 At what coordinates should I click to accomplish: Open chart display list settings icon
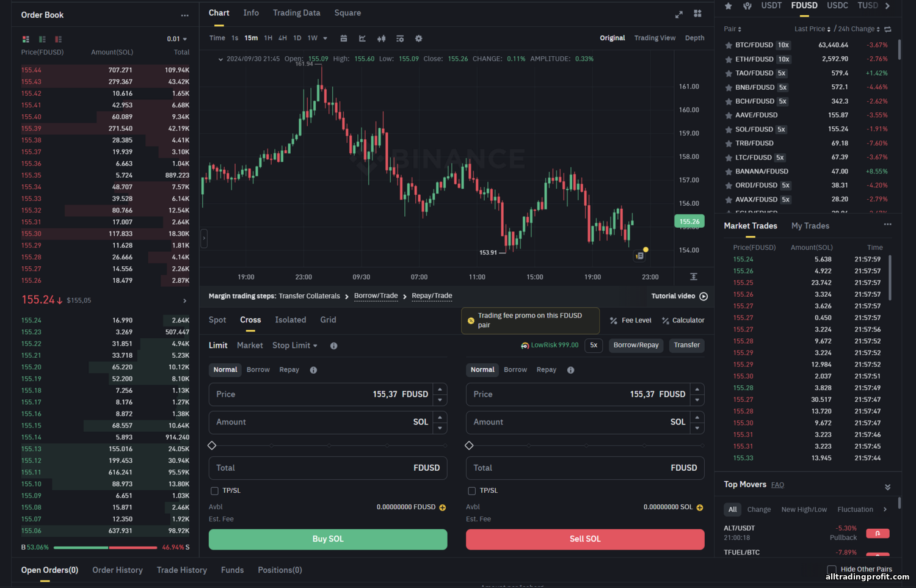click(400, 38)
